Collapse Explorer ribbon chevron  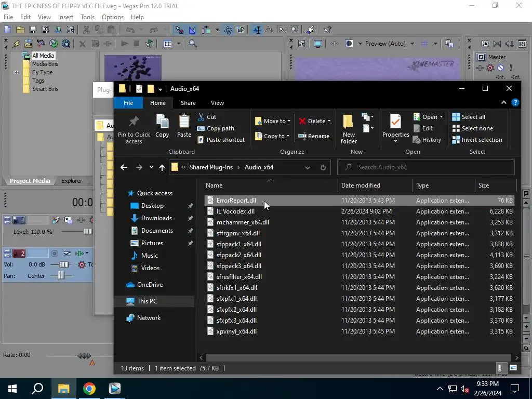504,103
